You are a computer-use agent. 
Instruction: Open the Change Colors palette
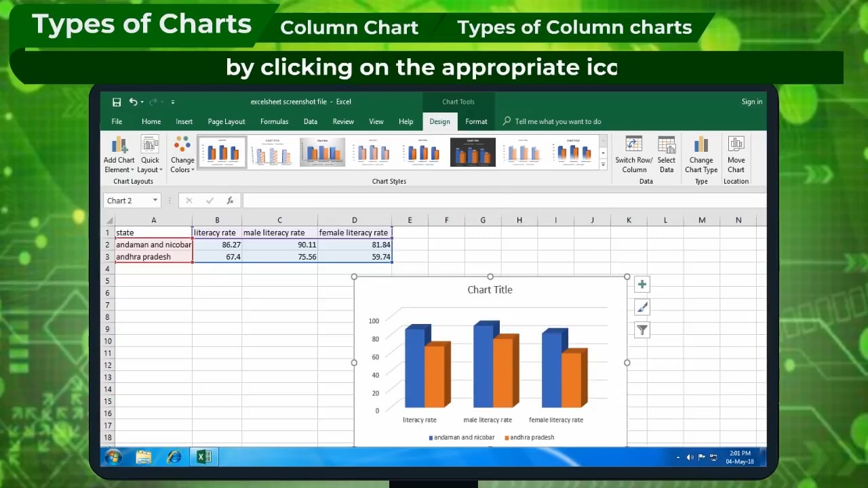182,155
